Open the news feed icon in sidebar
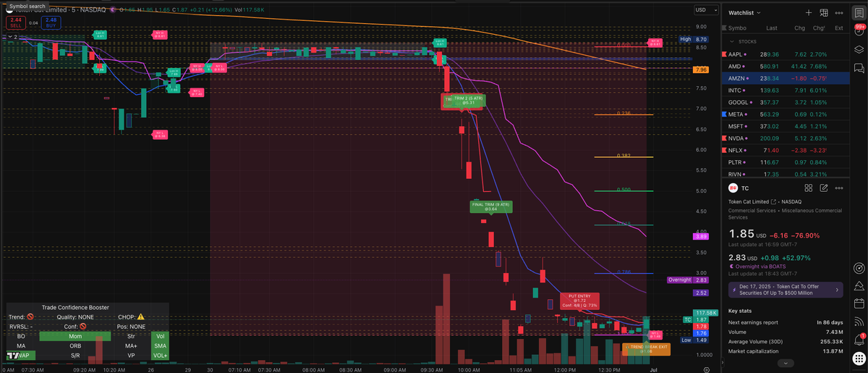Screen dimensions: 868x373 859,321
